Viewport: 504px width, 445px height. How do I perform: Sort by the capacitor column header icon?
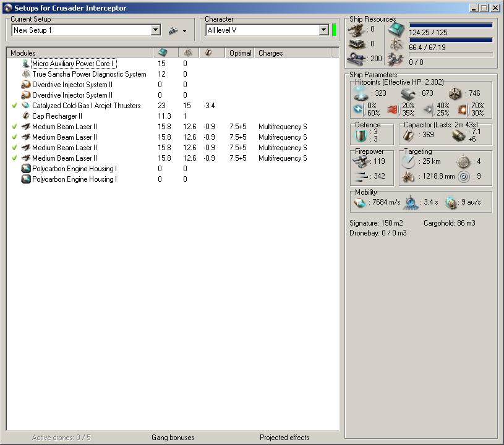(208, 53)
